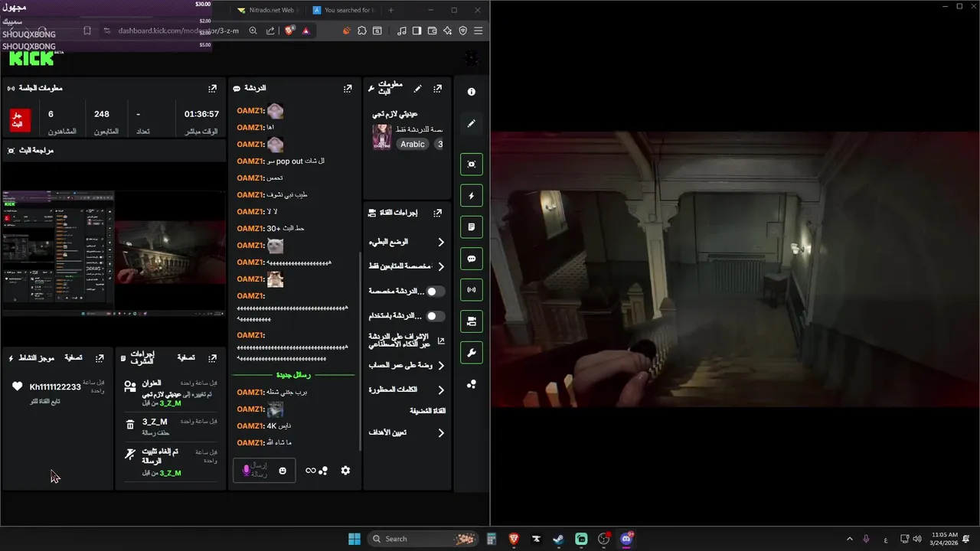Screen dimensions: 980x551
Task: Click the info icon in Kick sidebar
Action: tap(472, 92)
